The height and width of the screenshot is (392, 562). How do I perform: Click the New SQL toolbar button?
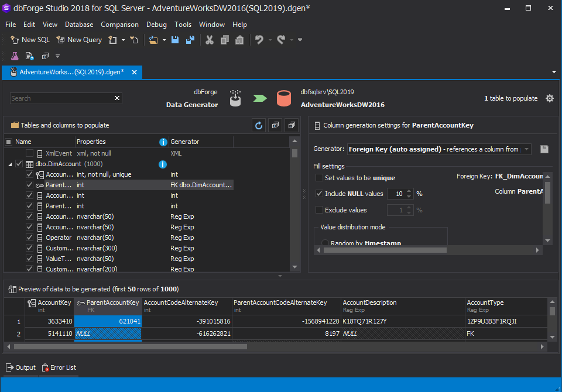click(30, 40)
